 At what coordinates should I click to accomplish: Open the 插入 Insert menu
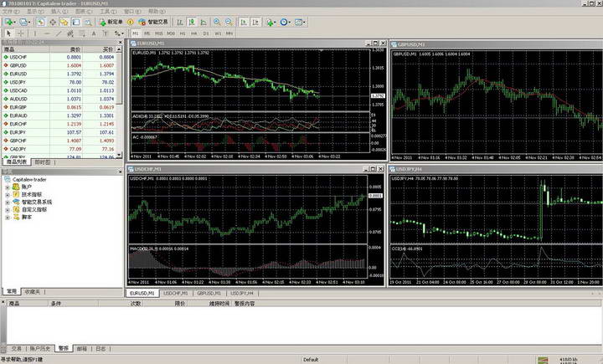pyautogui.click(x=59, y=12)
